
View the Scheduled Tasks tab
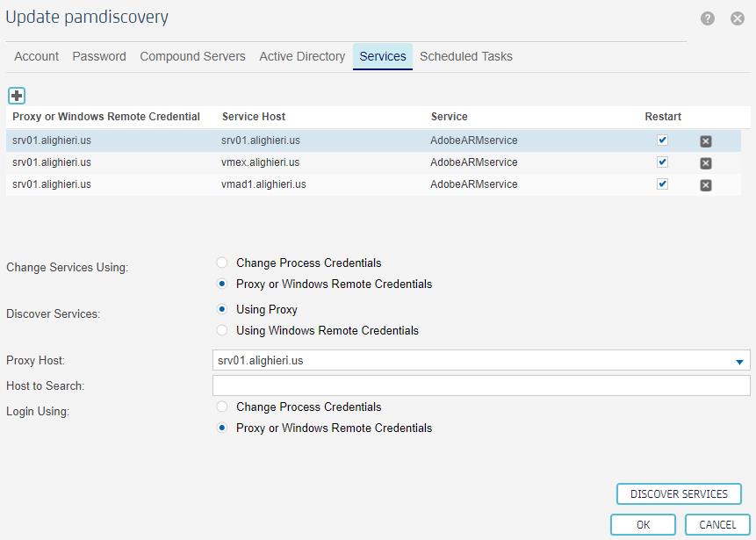466,56
